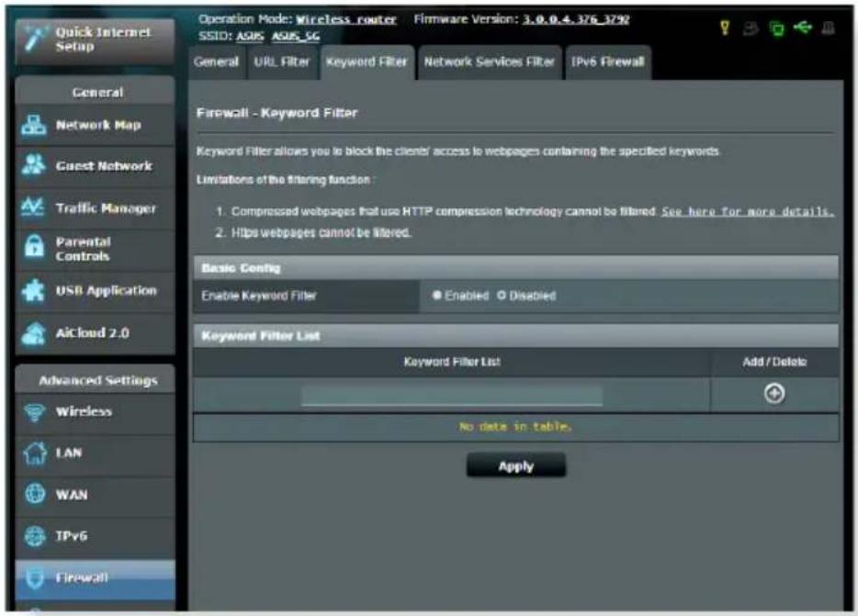Click the green USB status icon
Viewport: 858px width, 616px height.
pyautogui.click(x=802, y=27)
